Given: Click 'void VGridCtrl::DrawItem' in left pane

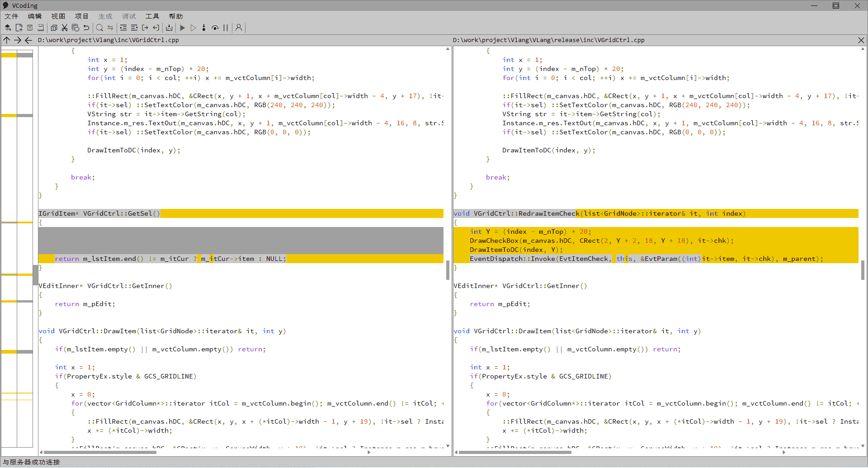Looking at the screenshot, I should [87, 331].
